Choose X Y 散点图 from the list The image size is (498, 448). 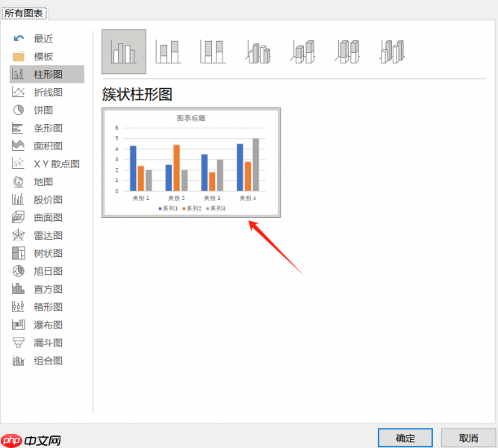click(x=57, y=164)
